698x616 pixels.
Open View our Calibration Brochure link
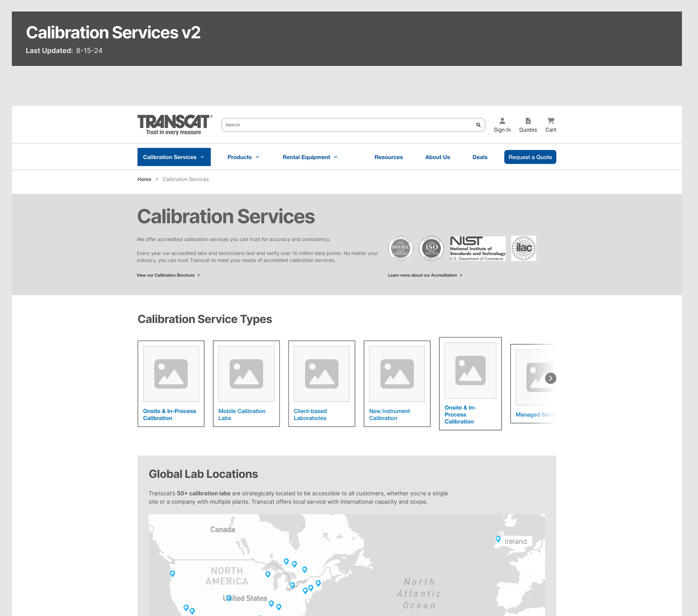(x=168, y=275)
